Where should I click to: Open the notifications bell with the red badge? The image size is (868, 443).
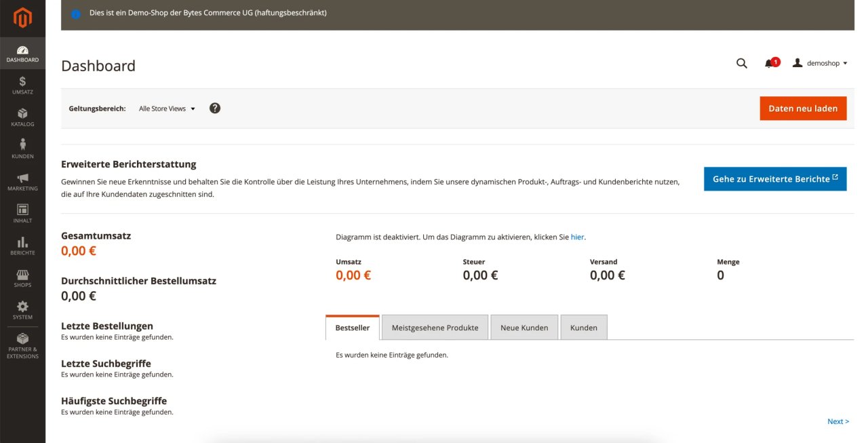tap(771, 62)
